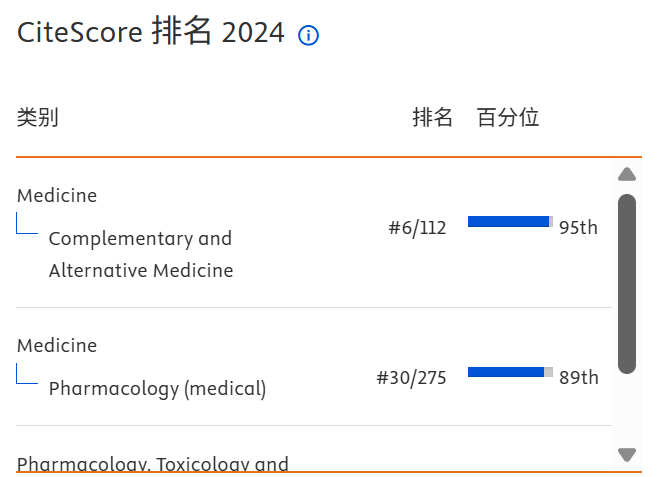
Task: Click the 89th percentile progress bar
Action: click(510, 372)
